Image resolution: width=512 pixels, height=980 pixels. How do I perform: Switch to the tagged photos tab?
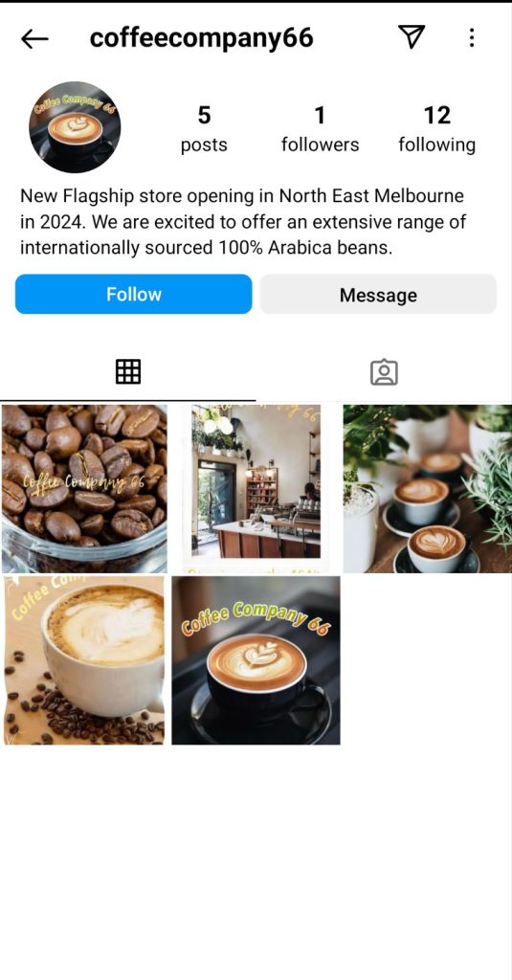click(x=384, y=372)
